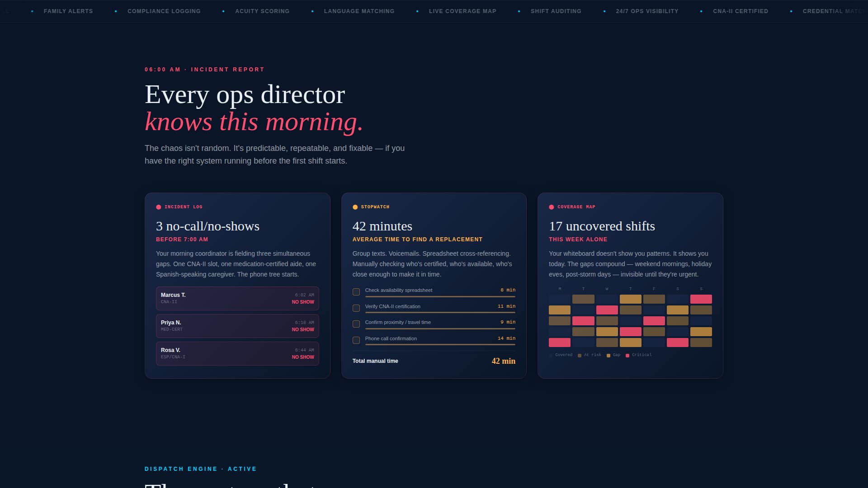Click the ESP/CNA-I tag under Rosa V.
868x488 pixels.
pyautogui.click(x=173, y=357)
